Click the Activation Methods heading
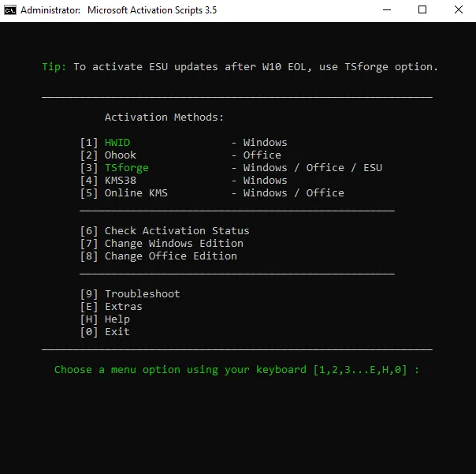 click(x=164, y=118)
